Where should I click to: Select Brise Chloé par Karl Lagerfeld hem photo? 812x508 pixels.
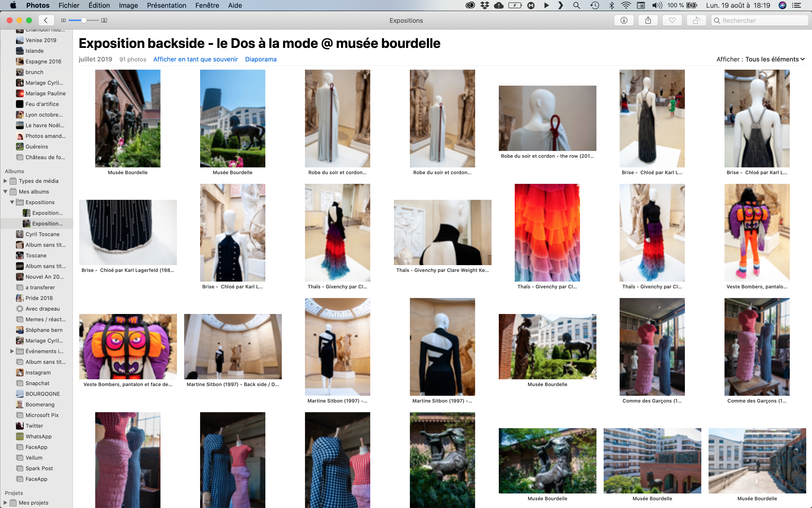click(x=128, y=232)
